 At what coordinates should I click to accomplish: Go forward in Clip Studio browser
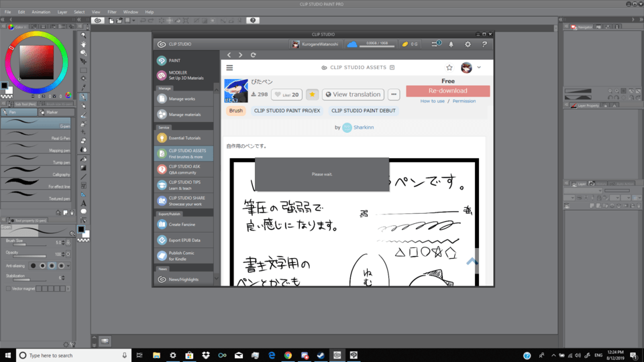coord(241,55)
